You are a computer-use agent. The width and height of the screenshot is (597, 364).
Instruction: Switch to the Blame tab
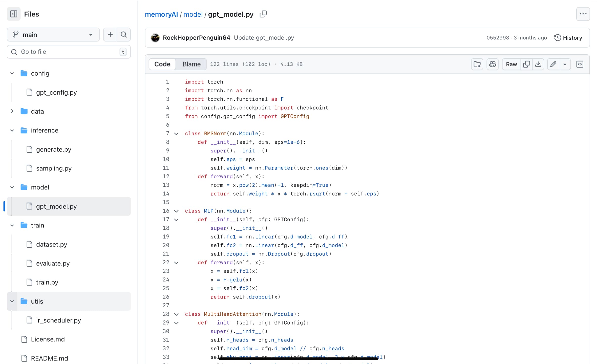pos(191,64)
